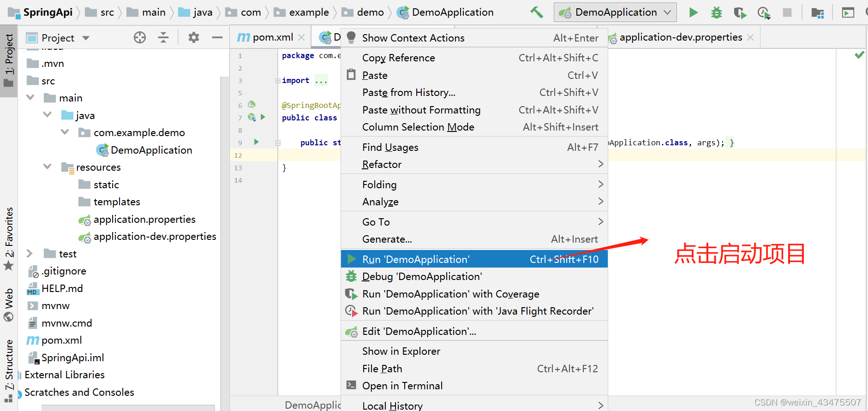Open the Project view dropdown arrow
868x411 pixels.
[86, 38]
